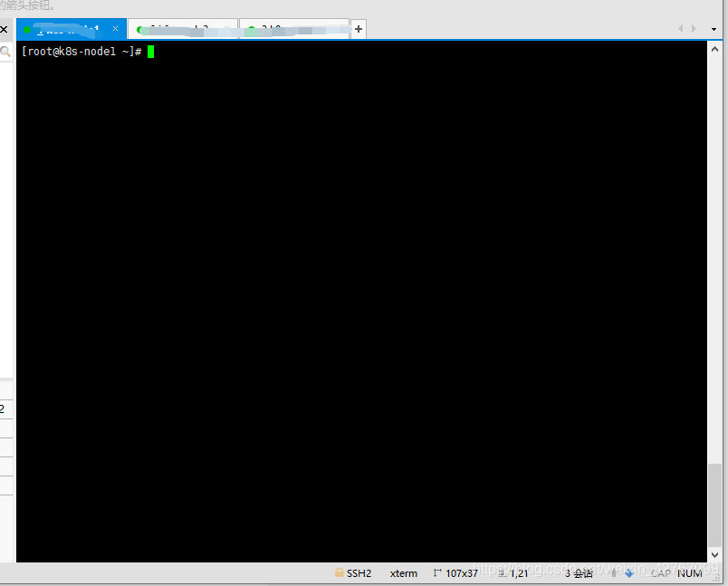The image size is (728, 586).
Task: Click the xterm terminal type label
Action: (x=404, y=573)
